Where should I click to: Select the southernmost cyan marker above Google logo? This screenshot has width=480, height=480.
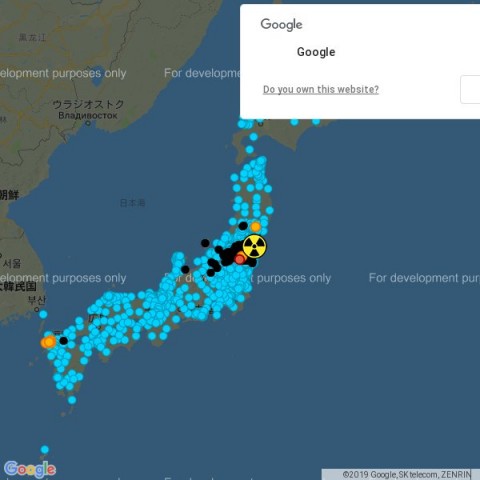point(45,450)
